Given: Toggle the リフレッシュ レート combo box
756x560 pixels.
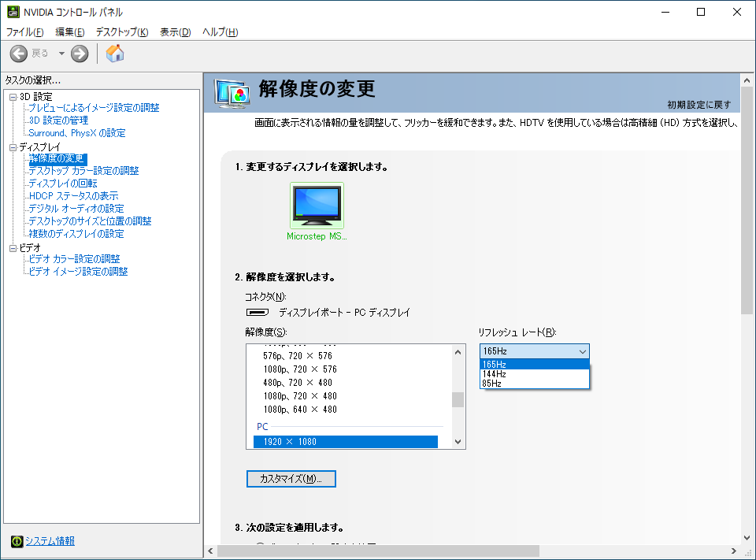Looking at the screenshot, I should (534, 351).
